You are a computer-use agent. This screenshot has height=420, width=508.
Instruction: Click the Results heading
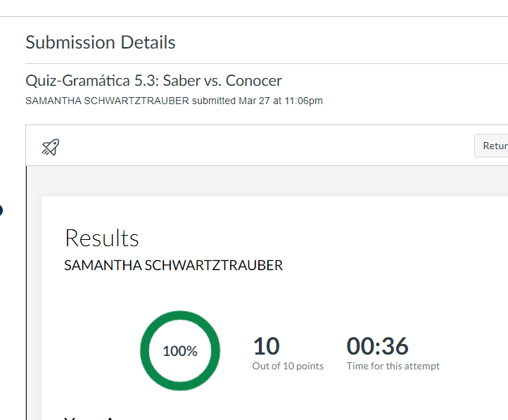coord(102,238)
